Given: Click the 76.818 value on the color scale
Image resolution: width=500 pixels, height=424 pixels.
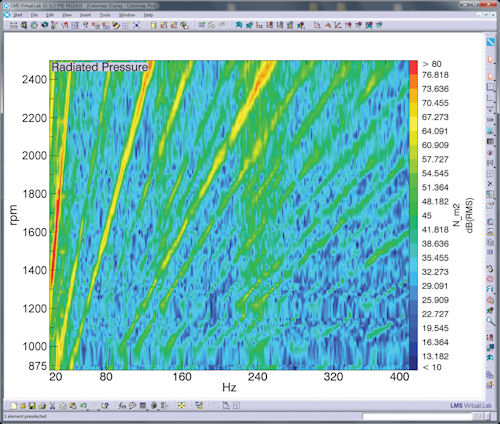Looking at the screenshot, I should (435, 75).
